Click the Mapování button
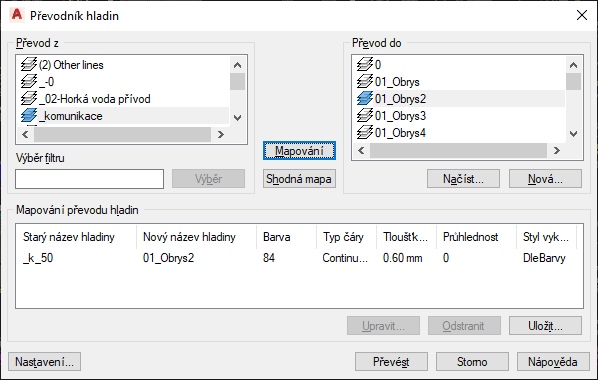598x380 pixels. (x=299, y=151)
